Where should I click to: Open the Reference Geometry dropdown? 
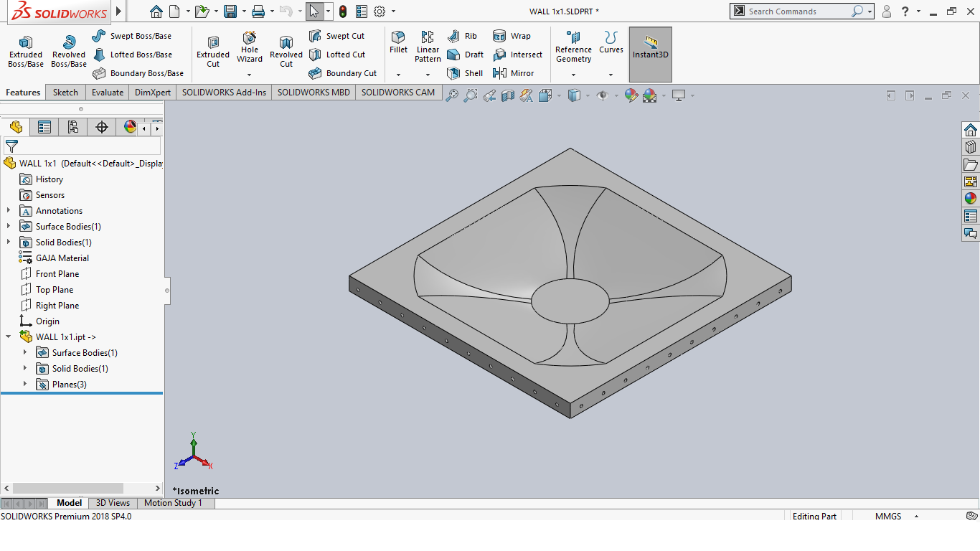(x=573, y=75)
